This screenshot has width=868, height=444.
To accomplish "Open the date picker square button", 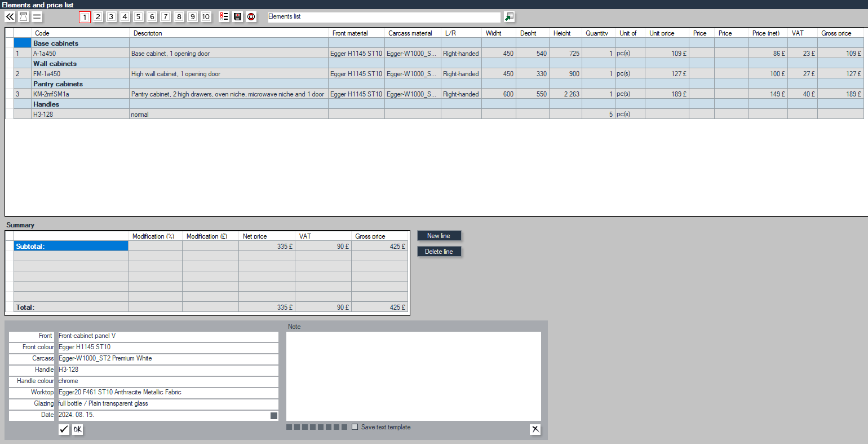I will tap(274, 416).
